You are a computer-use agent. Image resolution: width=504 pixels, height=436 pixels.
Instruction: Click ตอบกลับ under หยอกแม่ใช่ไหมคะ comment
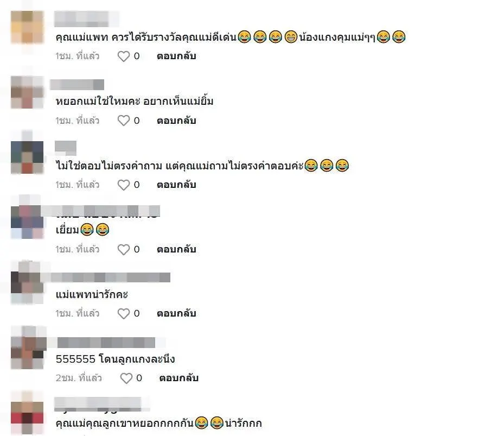coord(176,121)
